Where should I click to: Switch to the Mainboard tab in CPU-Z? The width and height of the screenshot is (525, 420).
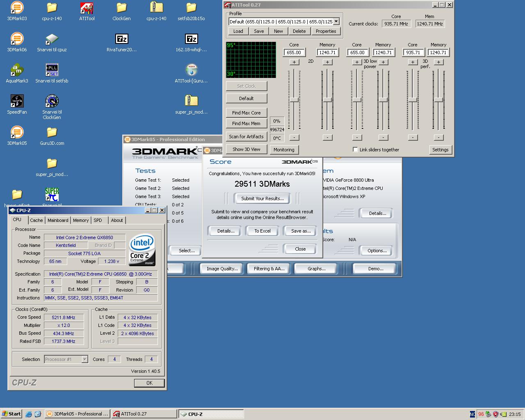58,220
